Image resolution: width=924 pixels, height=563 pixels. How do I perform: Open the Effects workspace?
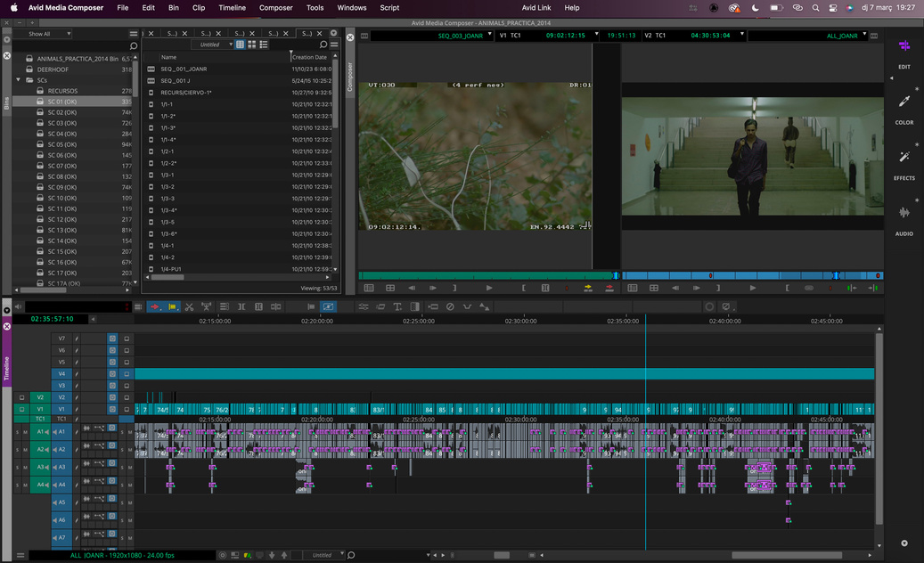pyautogui.click(x=904, y=165)
